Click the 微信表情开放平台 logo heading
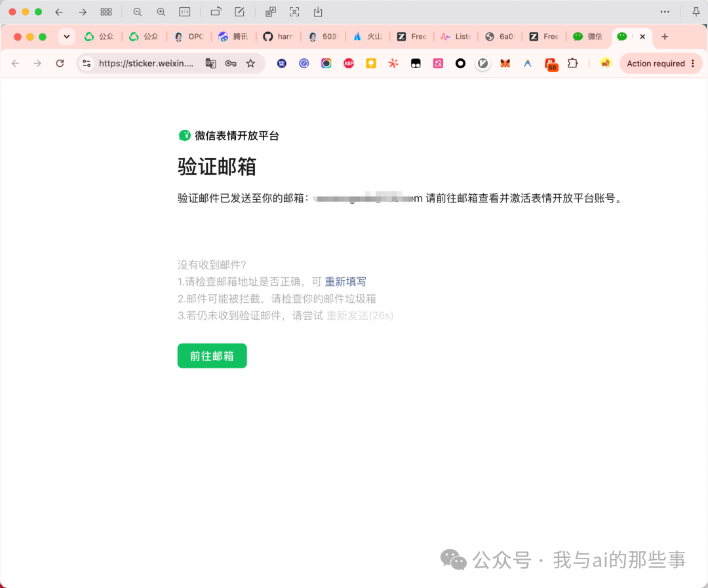 coord(229,136)
